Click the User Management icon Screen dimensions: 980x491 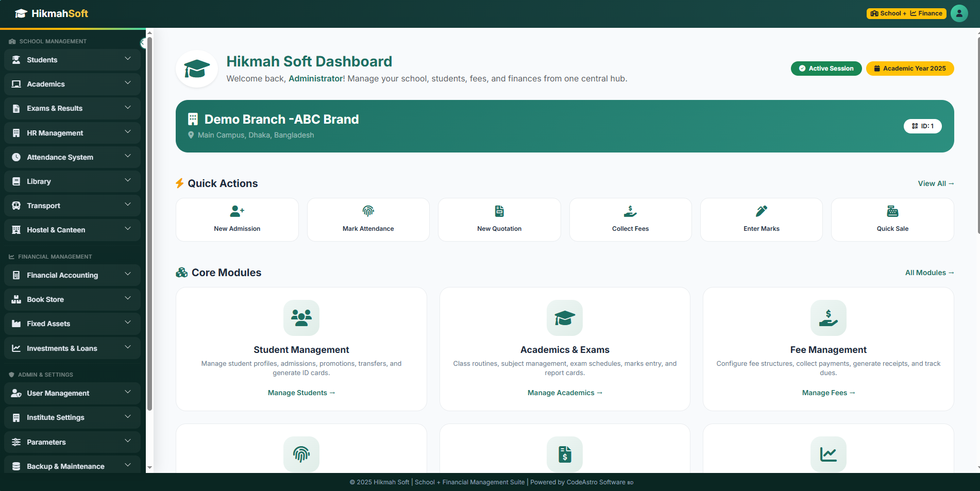coord(16,393)
